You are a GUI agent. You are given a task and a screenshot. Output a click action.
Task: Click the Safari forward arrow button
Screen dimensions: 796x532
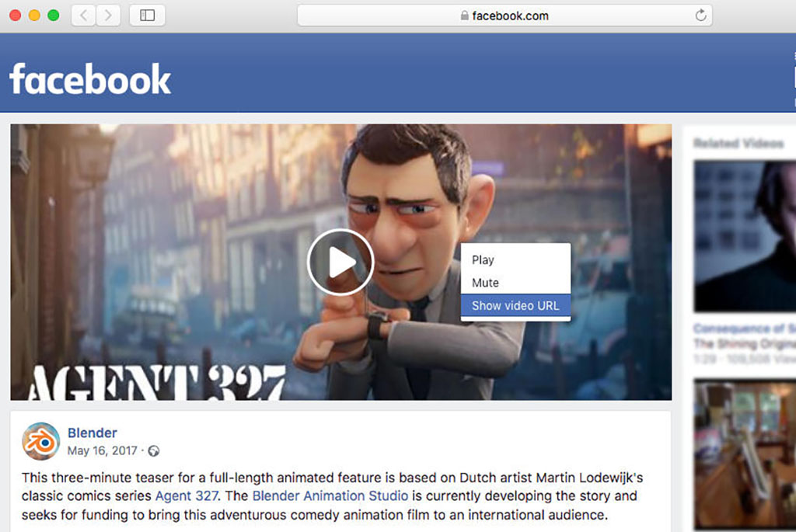tap(108, 16)
